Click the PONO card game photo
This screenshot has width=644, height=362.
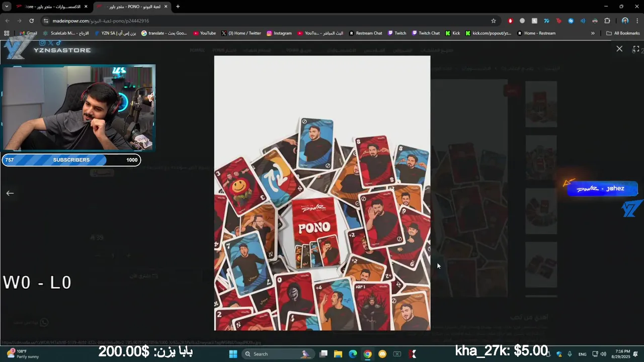coord(322,193)
